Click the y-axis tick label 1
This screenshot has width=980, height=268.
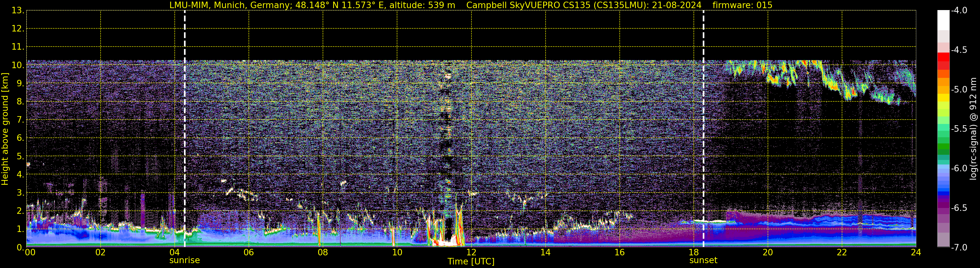pos(20,229)
